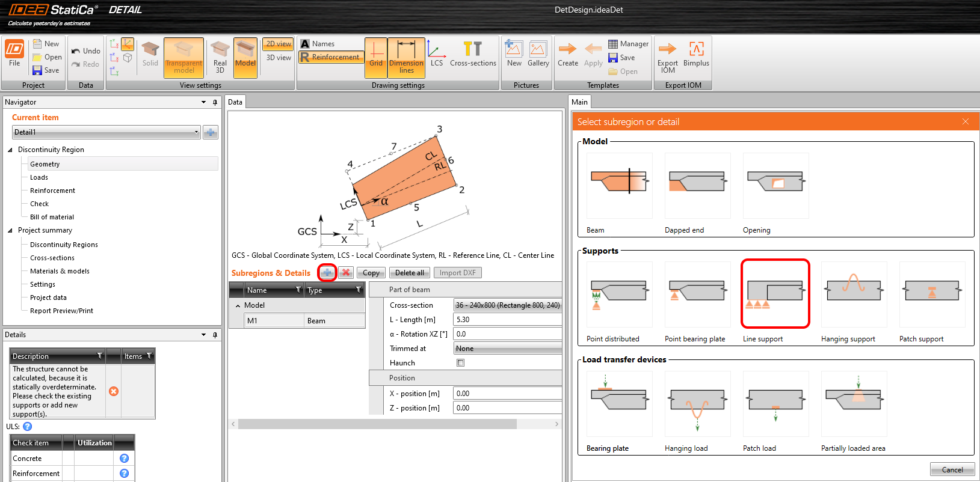Click the Delete all button
The image size is (980, 482).
coord(409,273)
